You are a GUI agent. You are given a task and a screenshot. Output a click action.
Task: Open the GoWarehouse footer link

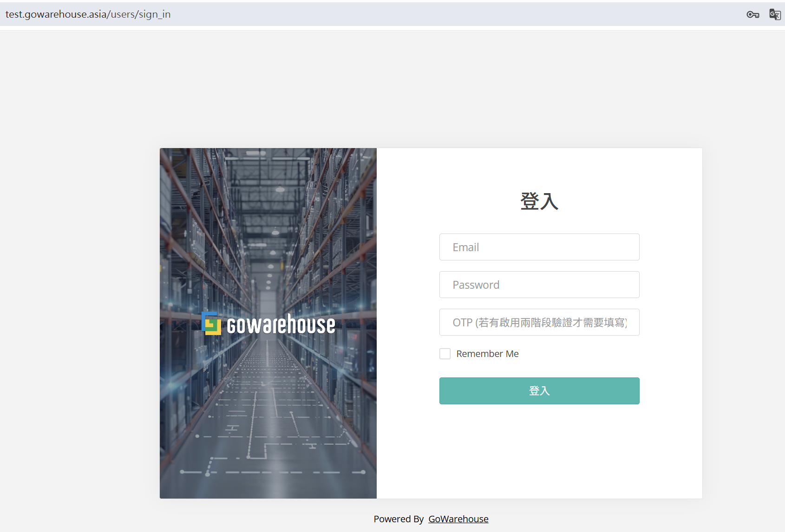[458, 519]
